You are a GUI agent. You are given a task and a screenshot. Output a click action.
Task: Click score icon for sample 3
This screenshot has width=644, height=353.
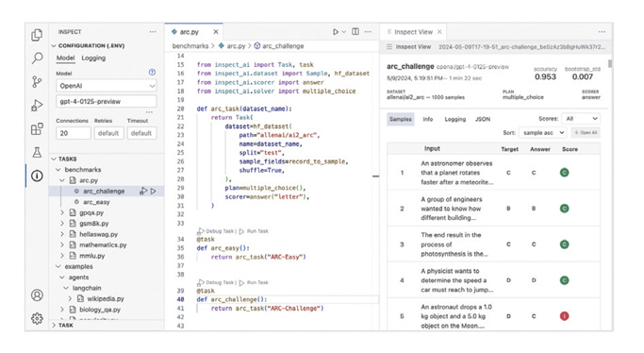point(564,244)
